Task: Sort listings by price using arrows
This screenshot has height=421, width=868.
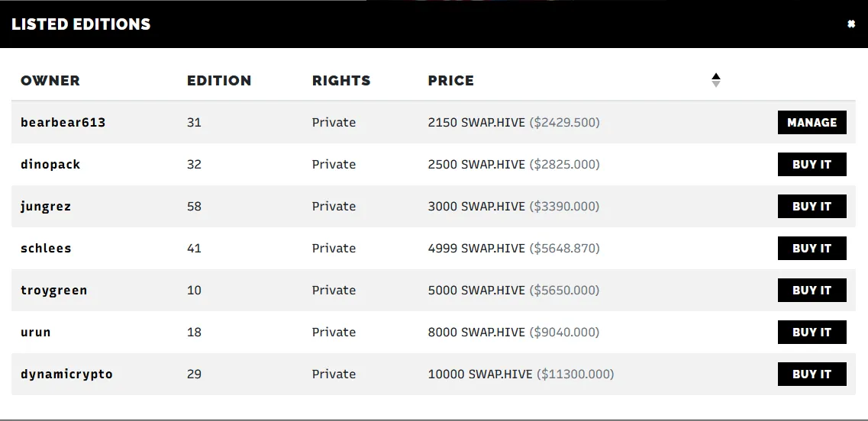Action: [716, 80]
